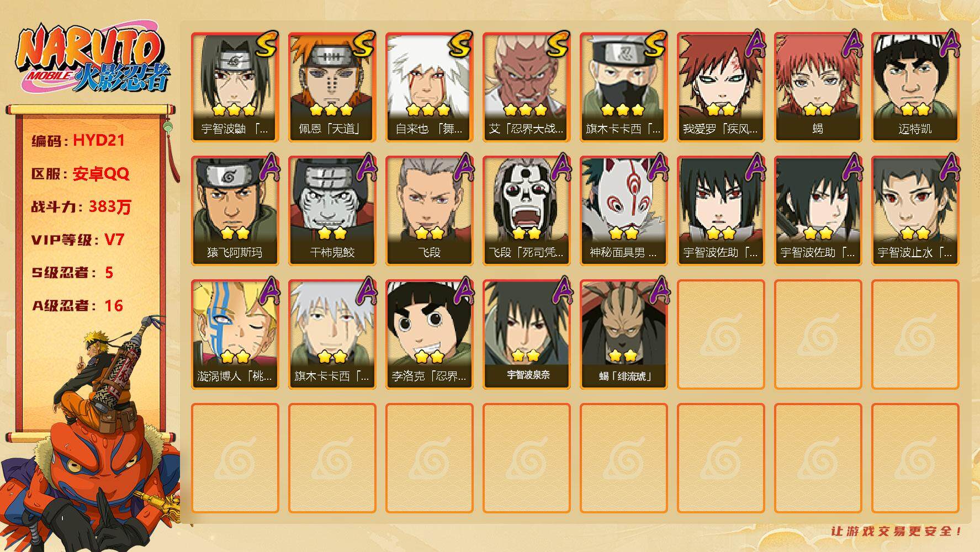Click the Naruto Mobile 火影忍者 logo
Screen dimensions: 980x552
pyautogui.click(x=93, y=59)
